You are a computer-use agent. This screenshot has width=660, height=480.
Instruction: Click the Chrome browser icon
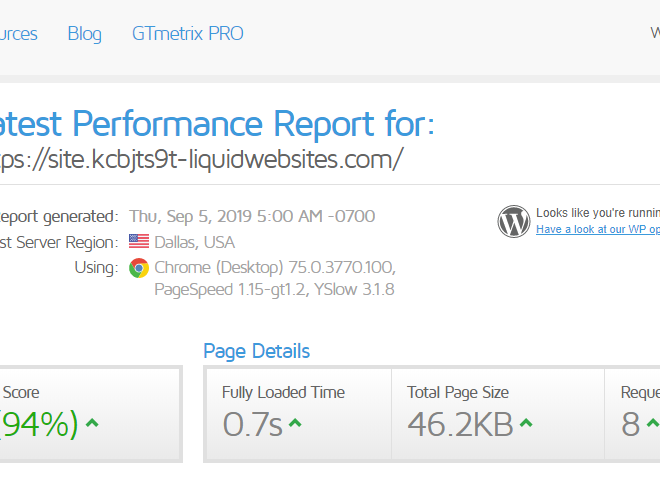pyautogui.click(x=139, y=268)
